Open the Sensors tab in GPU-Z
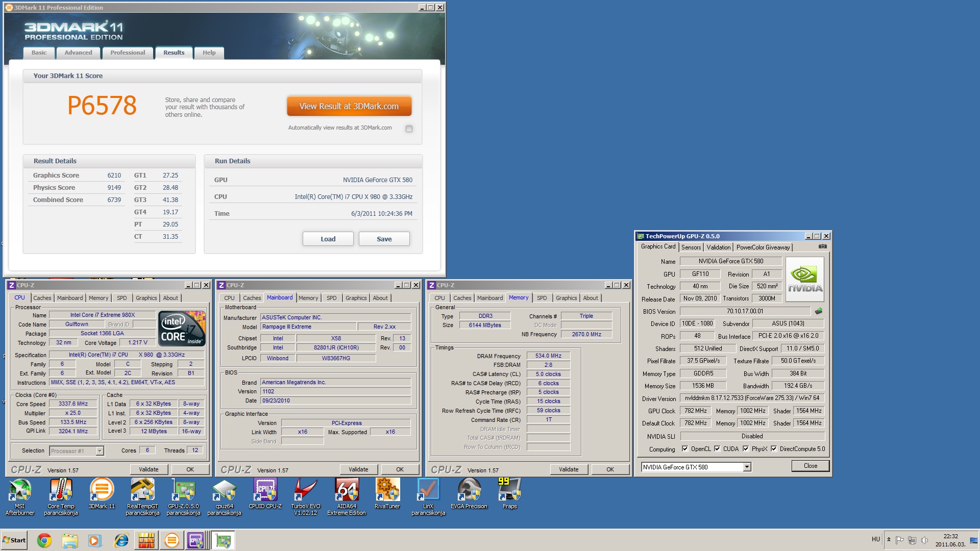Screen dimensions: 980x551 click(x=691, y=247)
